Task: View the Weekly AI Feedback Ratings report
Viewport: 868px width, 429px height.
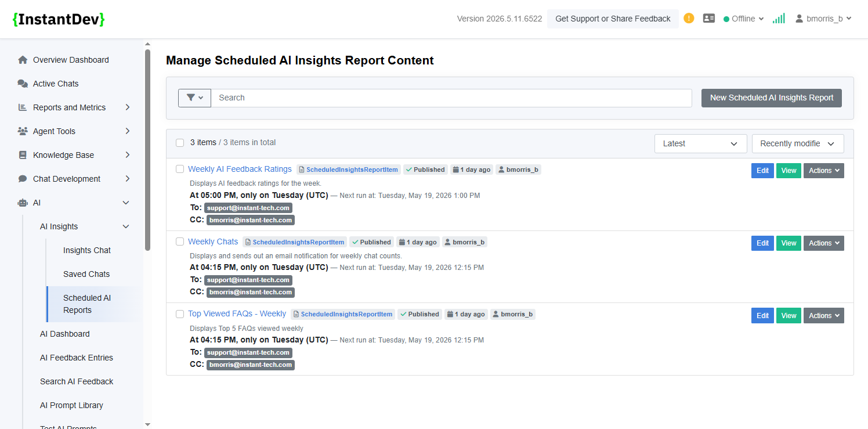Action: pyautogui.click(x=789, y=171)
